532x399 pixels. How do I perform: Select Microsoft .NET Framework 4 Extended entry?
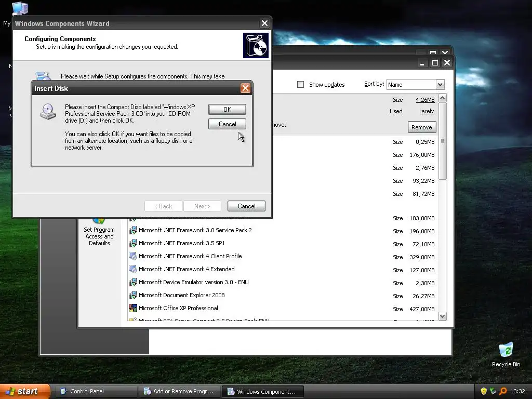[x=187, y=269]
